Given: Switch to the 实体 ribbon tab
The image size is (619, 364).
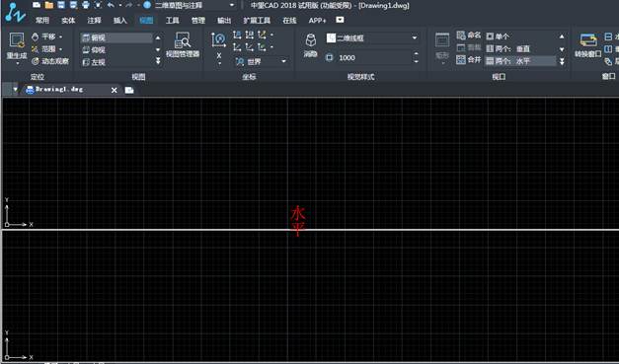Looking at the screenshot, I should [x=68, y=20].
